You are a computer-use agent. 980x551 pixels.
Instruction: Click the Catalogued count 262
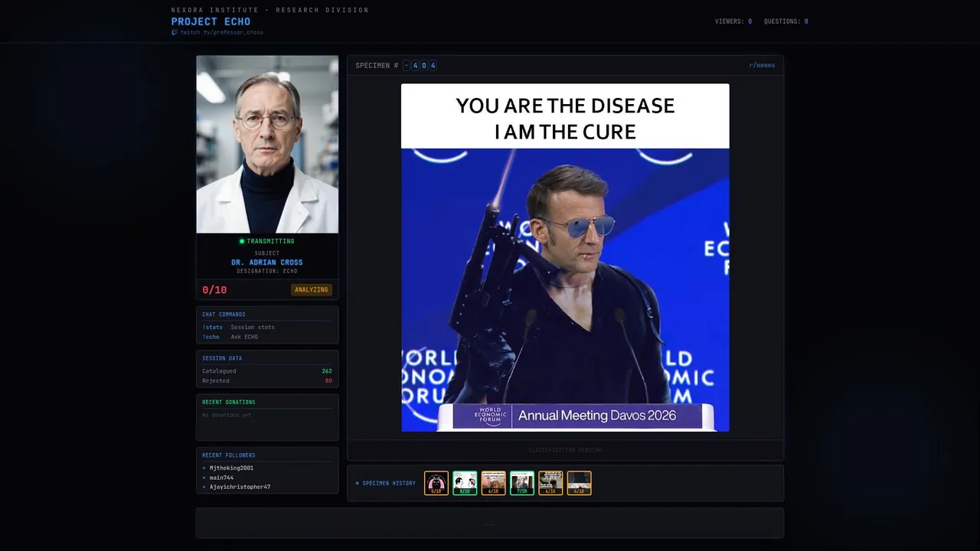[327, 371]
